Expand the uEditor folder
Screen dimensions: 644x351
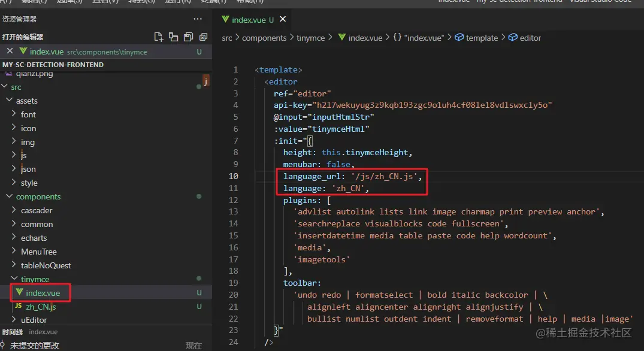(x=14, y=319)
